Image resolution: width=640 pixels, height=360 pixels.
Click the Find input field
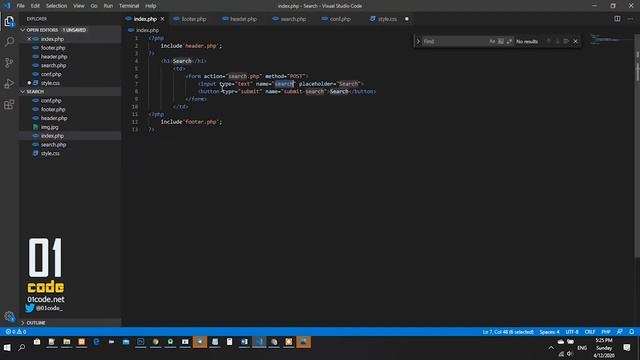point(455,41)
